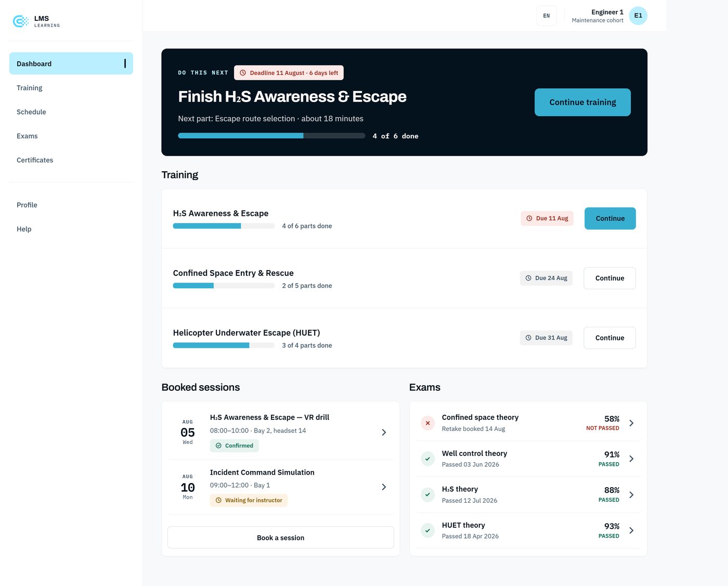Click 'HUET theory' exam name

pos(463,525)
